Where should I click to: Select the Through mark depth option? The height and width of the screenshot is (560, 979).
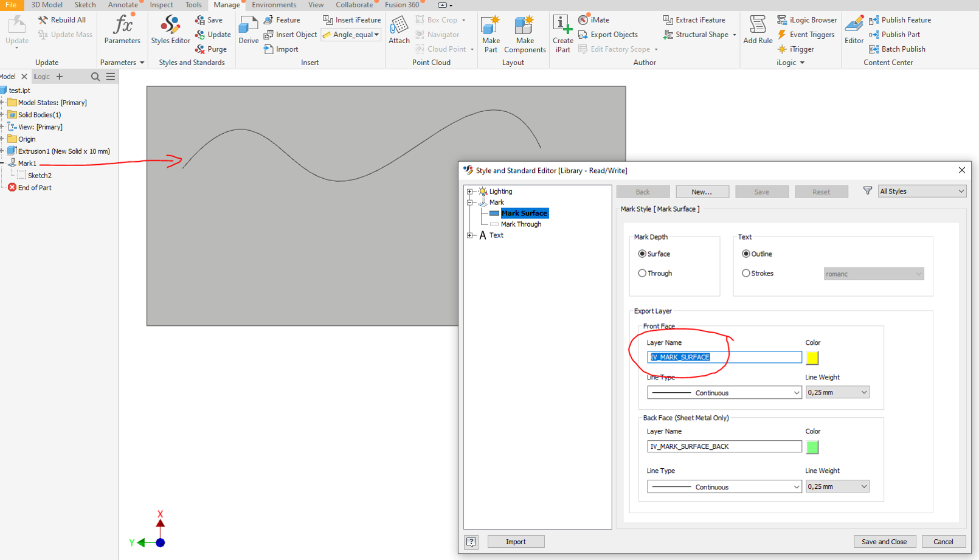click(643, 273)
